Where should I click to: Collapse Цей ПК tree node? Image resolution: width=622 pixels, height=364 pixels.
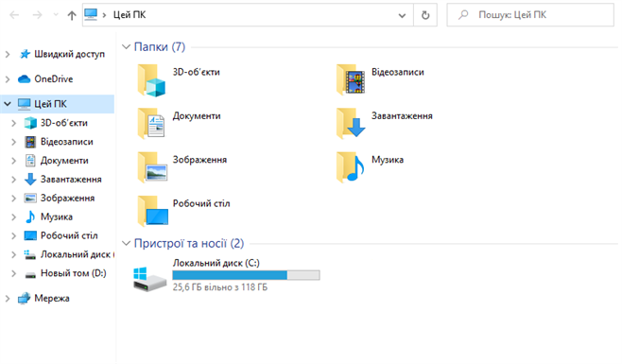(x=8, y=104)
